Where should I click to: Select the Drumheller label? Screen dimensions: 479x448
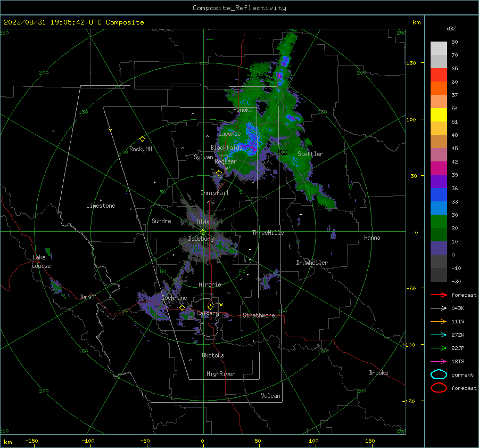(312, 263)
